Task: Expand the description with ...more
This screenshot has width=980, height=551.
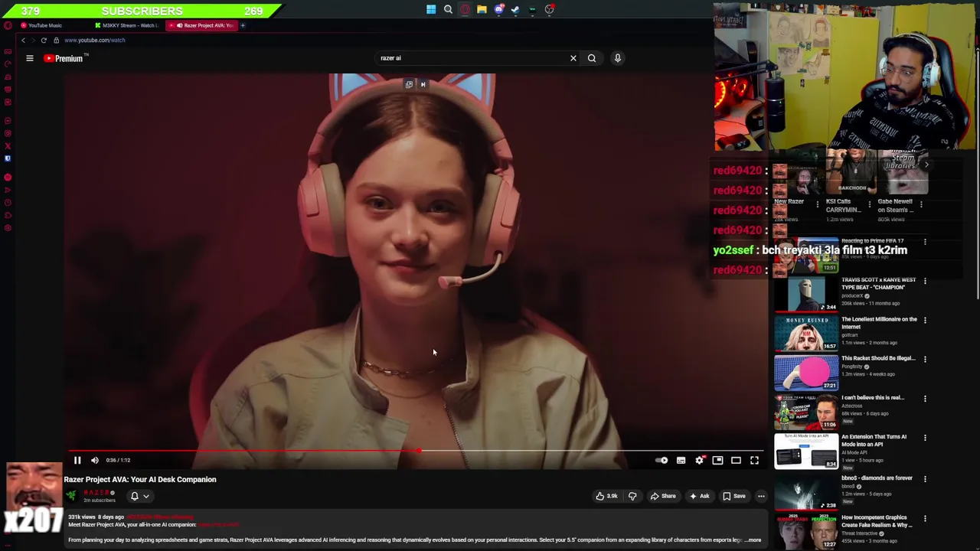Action: 753,540
